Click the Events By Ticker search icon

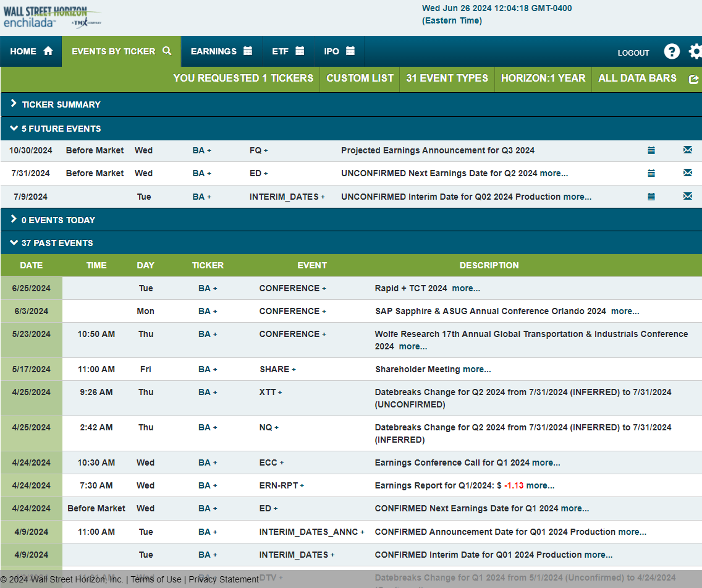[167, 51]
